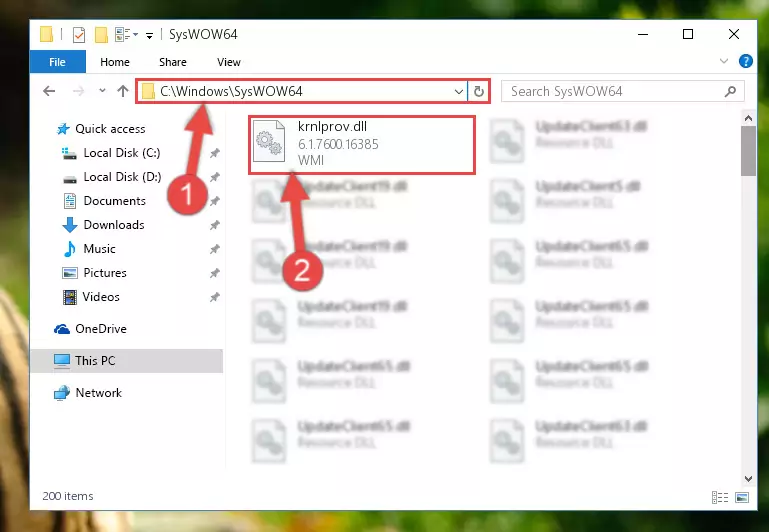Expand the ribbon with the chevron
This screenshot has width=769, height=532.
723,61
